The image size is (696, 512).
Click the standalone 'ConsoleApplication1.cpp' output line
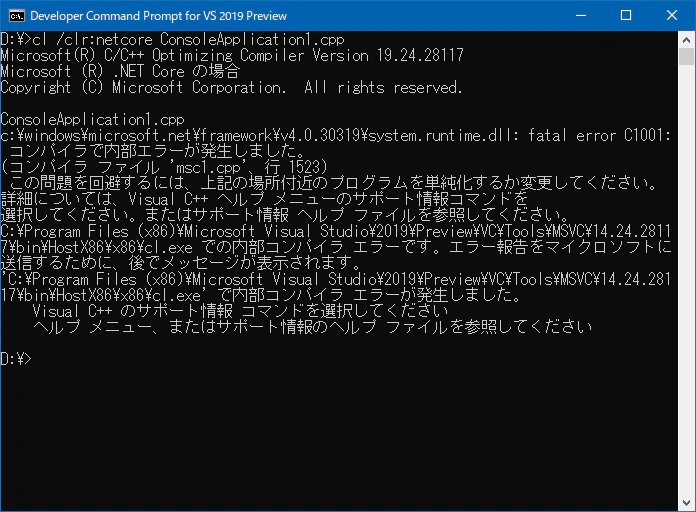click(92, 119)
